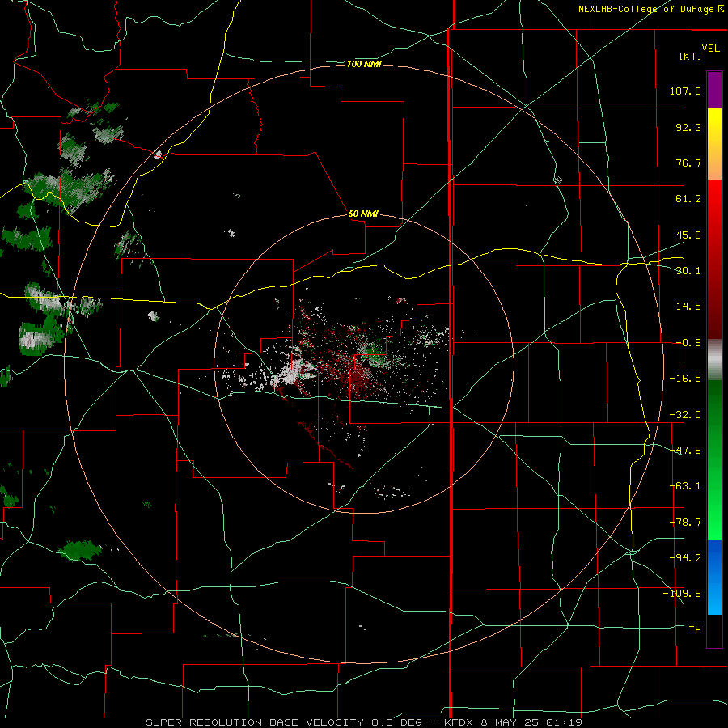This screenshot has height=728, width=728.
Task: Click the TH legend label
Action: (x=695, y=630)
